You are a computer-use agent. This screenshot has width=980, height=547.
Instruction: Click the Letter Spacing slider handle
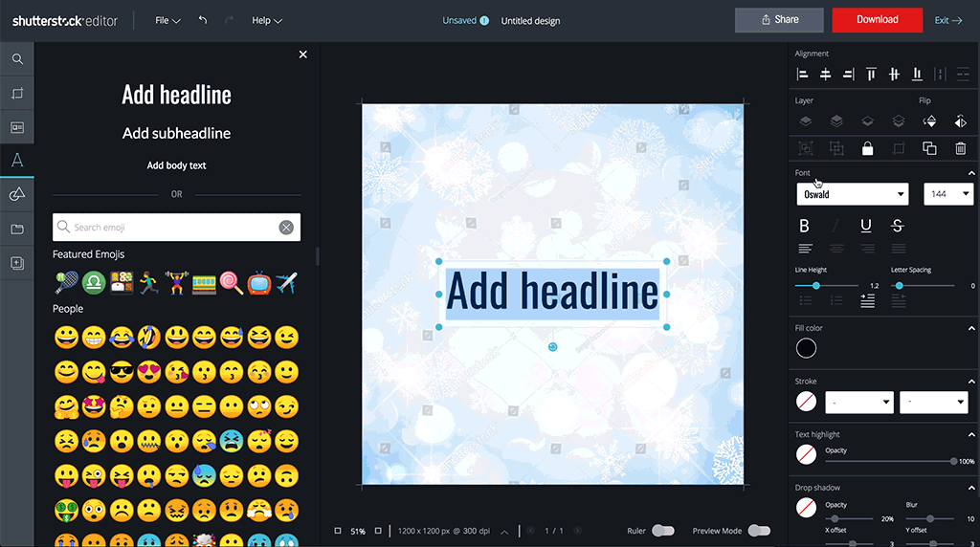pos(899,285)
